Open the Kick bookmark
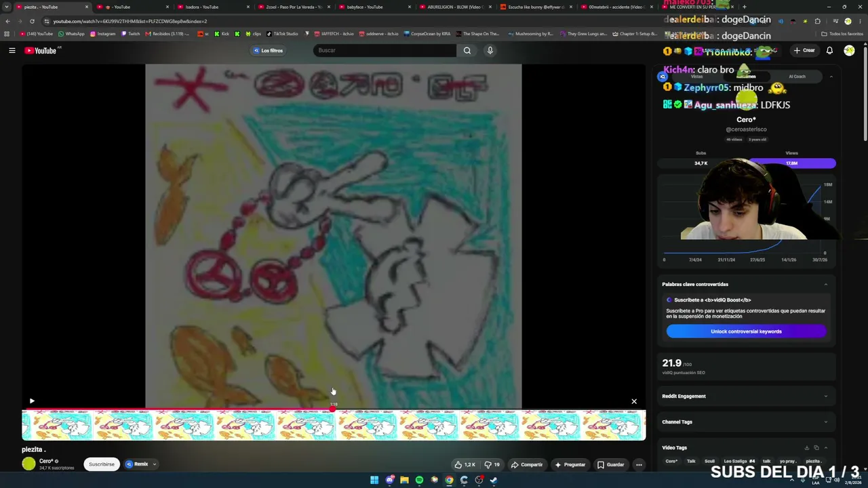Screen dimensions: 868x488 click(x=222, y=34)
